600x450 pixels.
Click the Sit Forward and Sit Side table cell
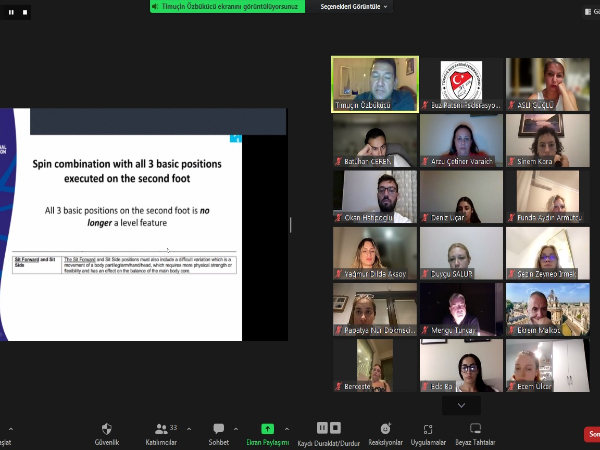pos(37,265)
